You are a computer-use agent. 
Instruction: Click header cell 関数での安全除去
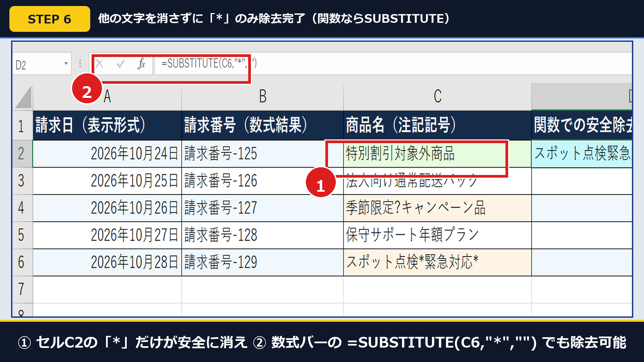pyautogui.click(x=582, y=125)
